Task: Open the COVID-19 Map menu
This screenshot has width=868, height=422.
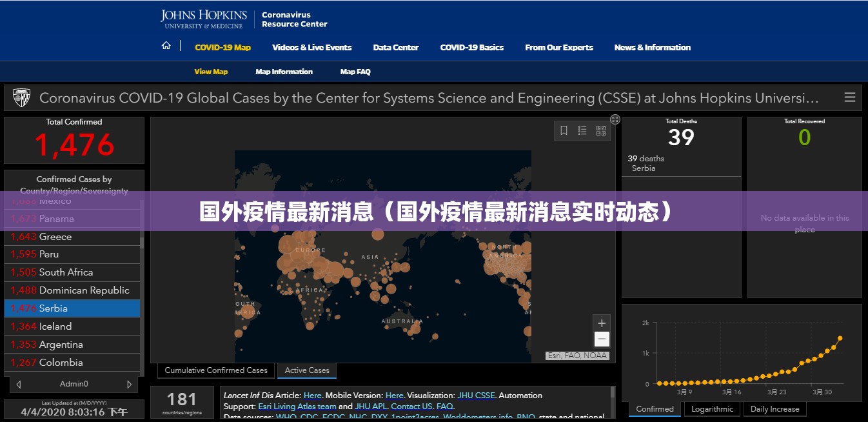Action: (x=222, y=47)
